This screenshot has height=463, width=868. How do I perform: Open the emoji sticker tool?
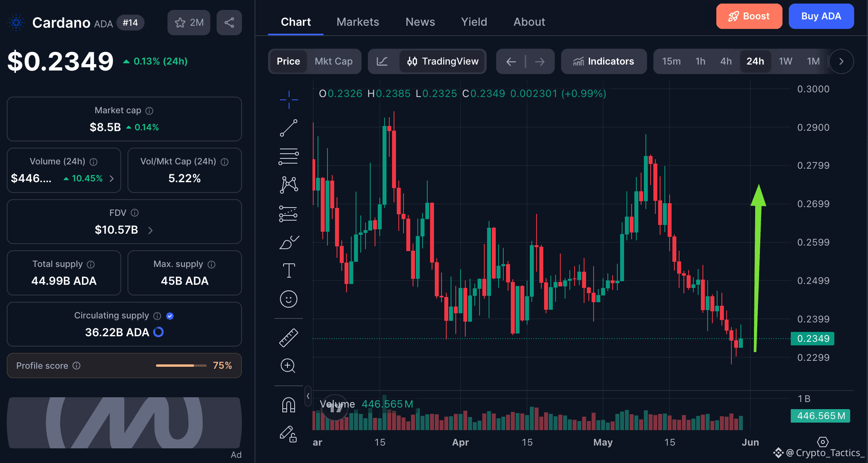289,299
